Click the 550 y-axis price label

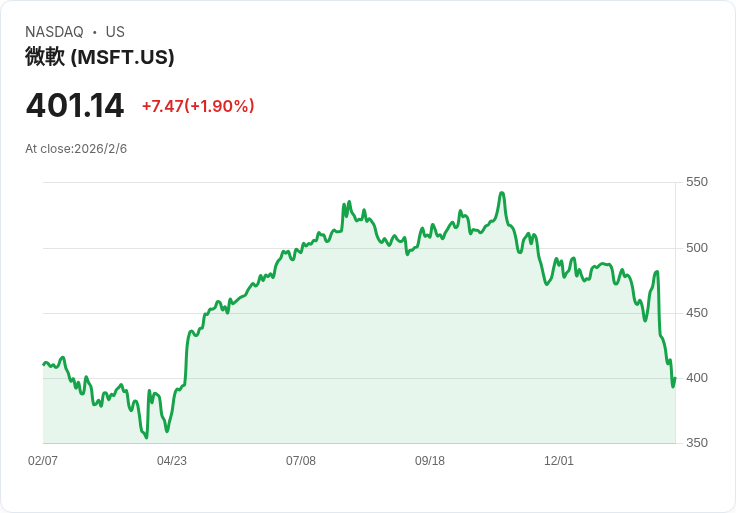point(697,182)
